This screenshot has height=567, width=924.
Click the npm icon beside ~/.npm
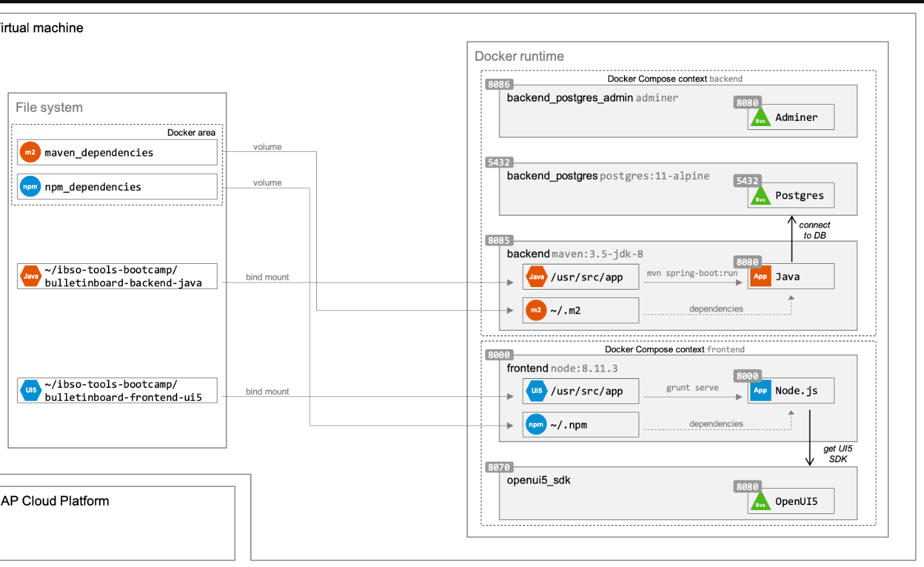536,425
